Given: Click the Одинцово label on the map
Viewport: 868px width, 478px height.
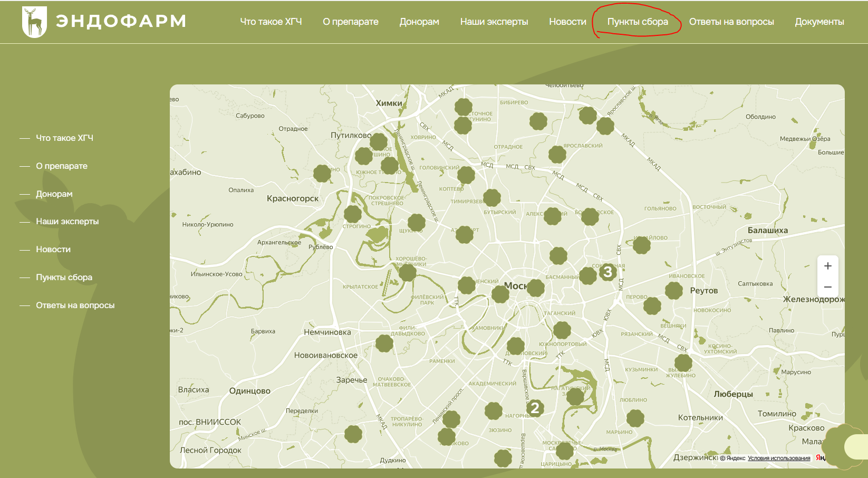Looking at the screenshot, I should coord(250,391).
